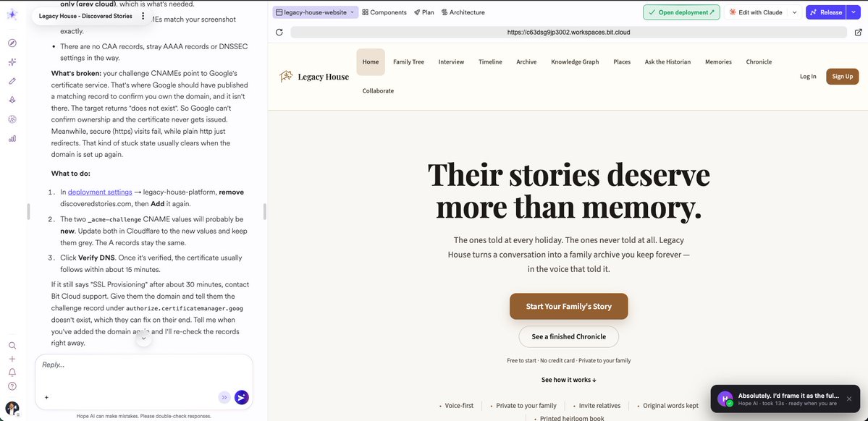Image resolution: width=868 pixels, height=421 pixels.
Task: Click the Absolutely notification message text
Action: point(788,396)
